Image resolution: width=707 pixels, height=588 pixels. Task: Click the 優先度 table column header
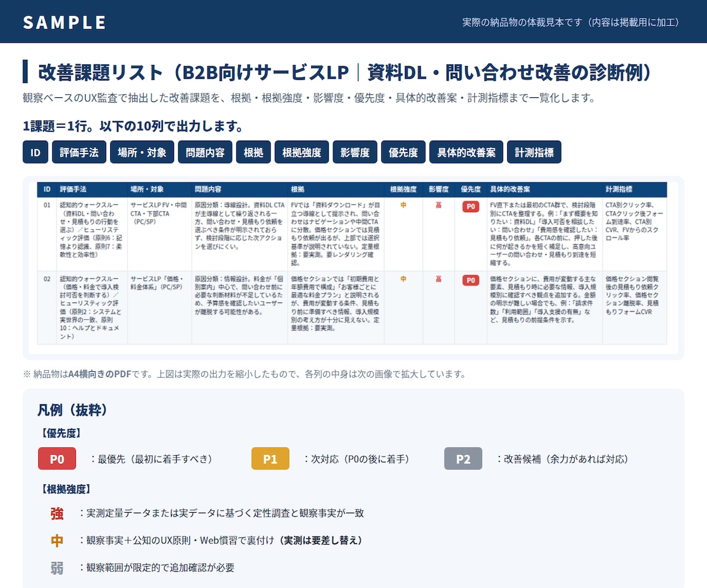click(471, 189)
